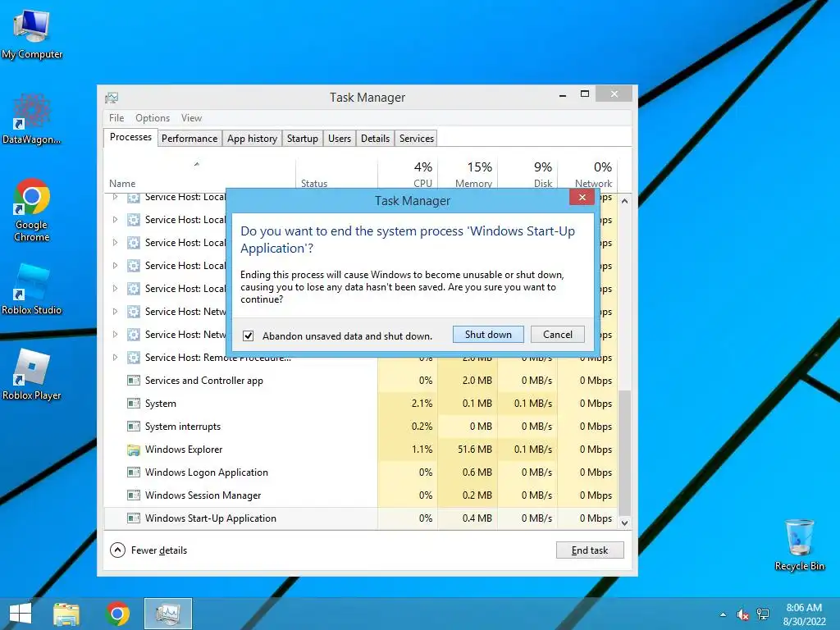Switch to the App history tab

(252, 138)
